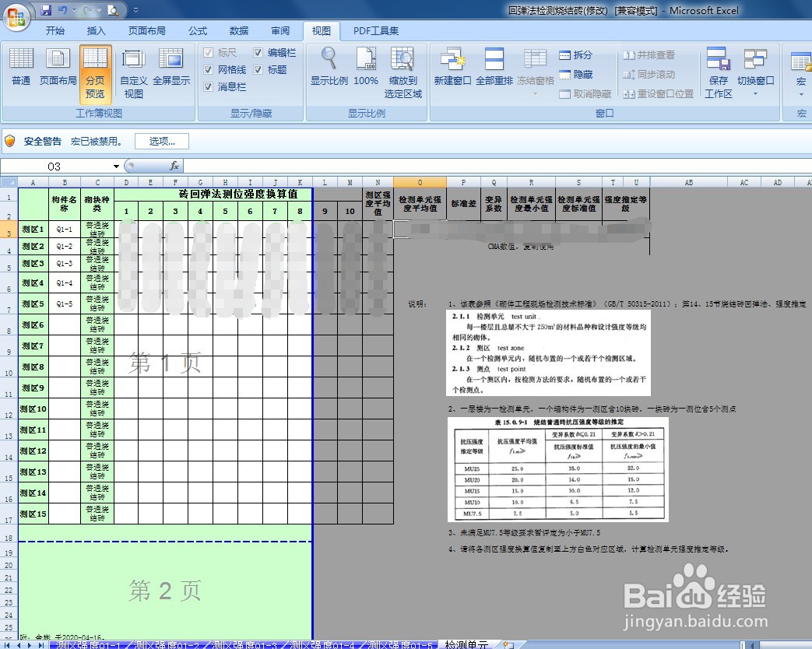
Task: Click cell containing 测区1
Action: point(33,229)
